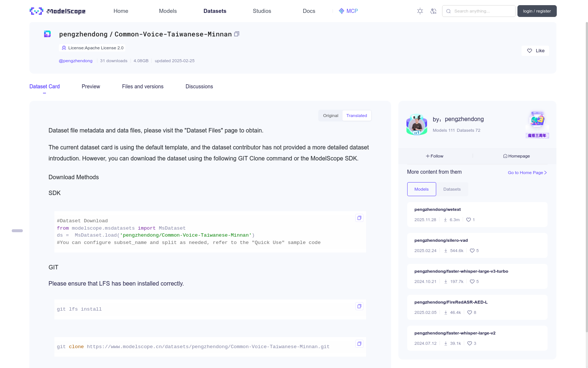Open pengzhendong/faster-whisper-large-v3-turbo model
This screenshot has width=588, height=368.
477,276
